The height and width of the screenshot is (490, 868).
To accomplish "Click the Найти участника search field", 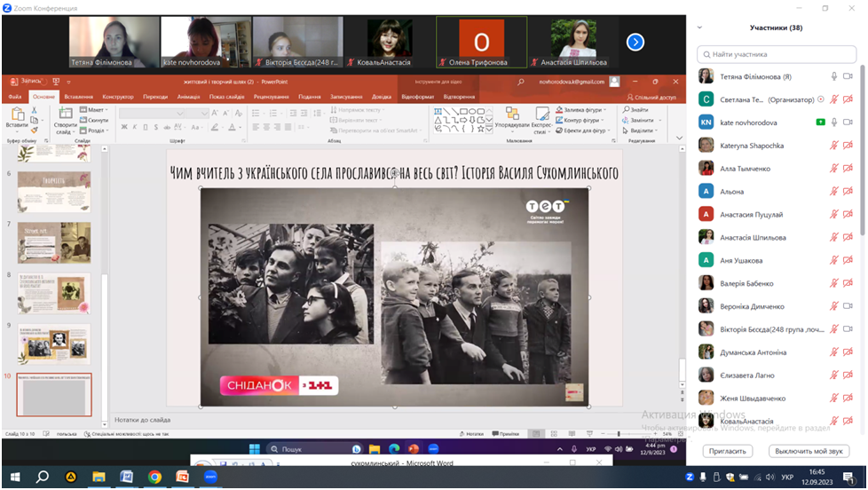I will click(777, 54).
